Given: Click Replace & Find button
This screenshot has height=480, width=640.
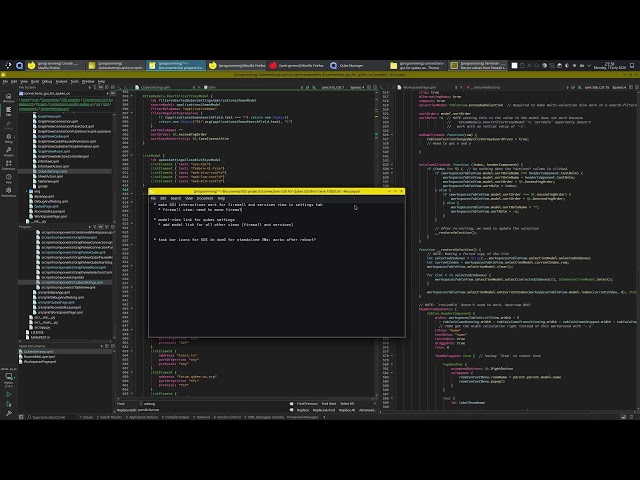Looking at the screenshot, I should click(x=324, y=410).
